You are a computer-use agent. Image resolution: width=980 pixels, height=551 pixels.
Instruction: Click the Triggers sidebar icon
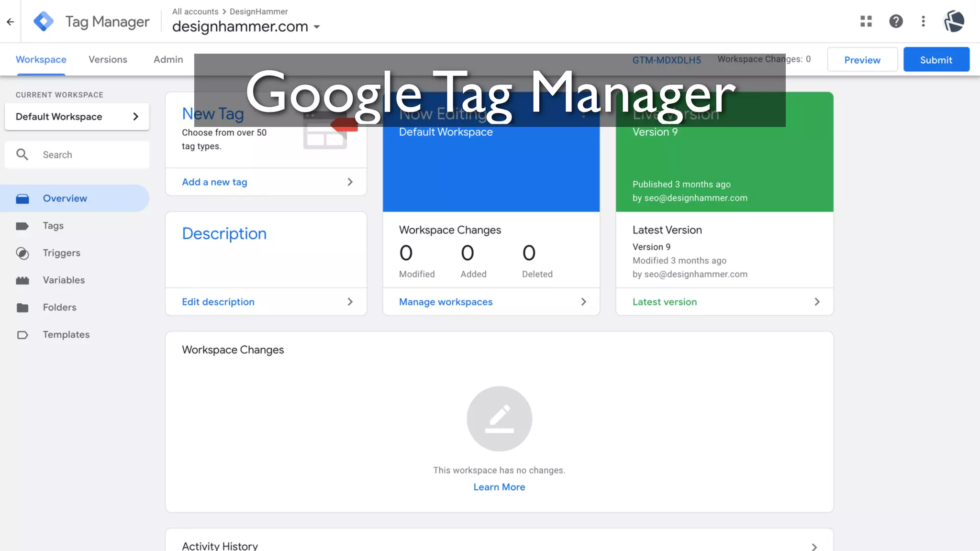coord(22,253)
